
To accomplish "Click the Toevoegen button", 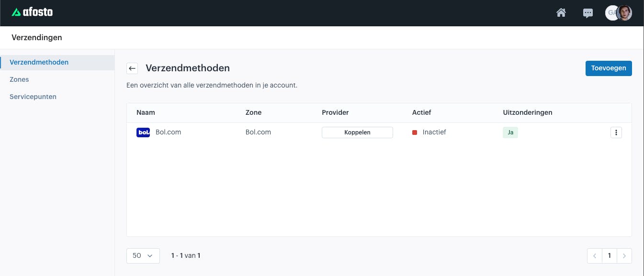I will (609, 68).
